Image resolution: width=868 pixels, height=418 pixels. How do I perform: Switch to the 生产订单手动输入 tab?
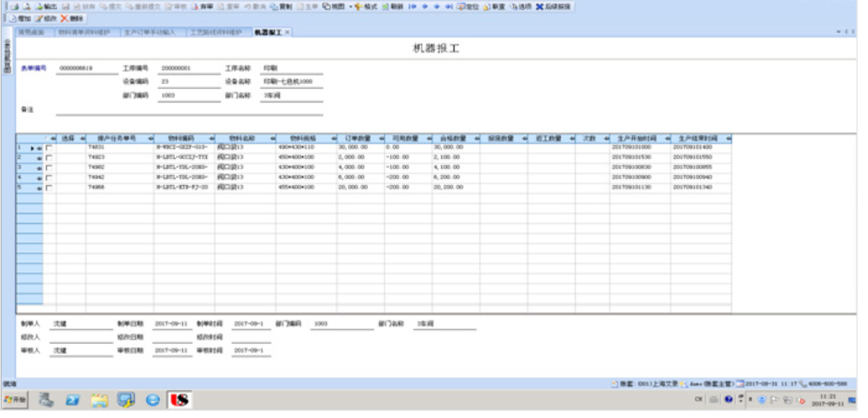pyautogui.click(x=153, y=32)
